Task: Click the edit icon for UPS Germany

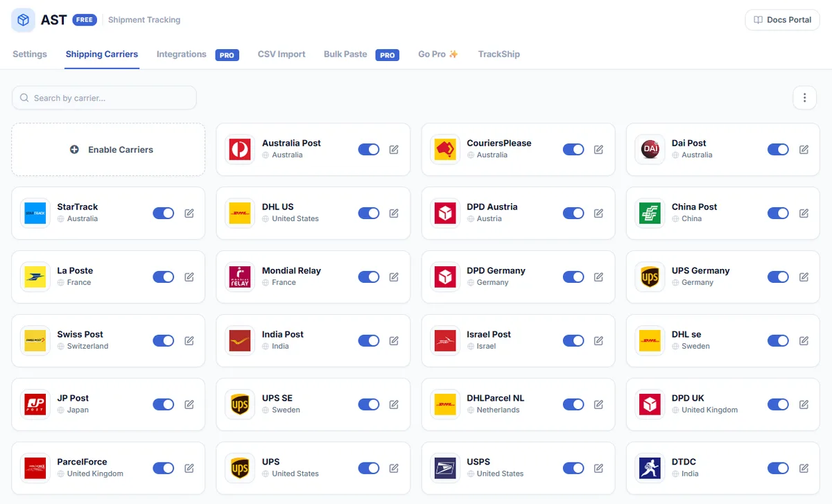Action: pos(804,277)
